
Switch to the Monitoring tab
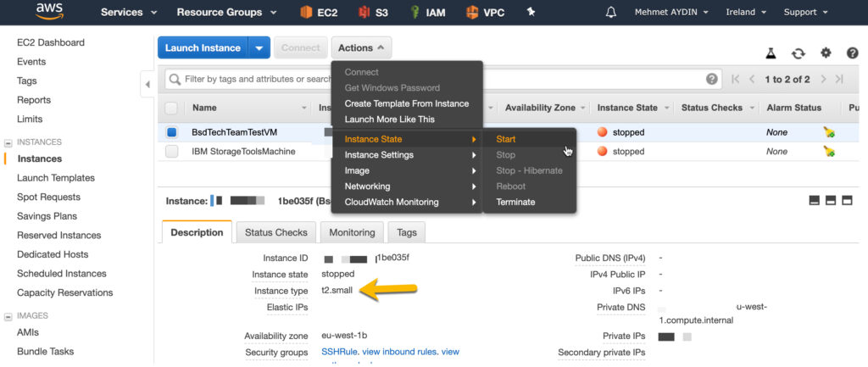(352, 232)
